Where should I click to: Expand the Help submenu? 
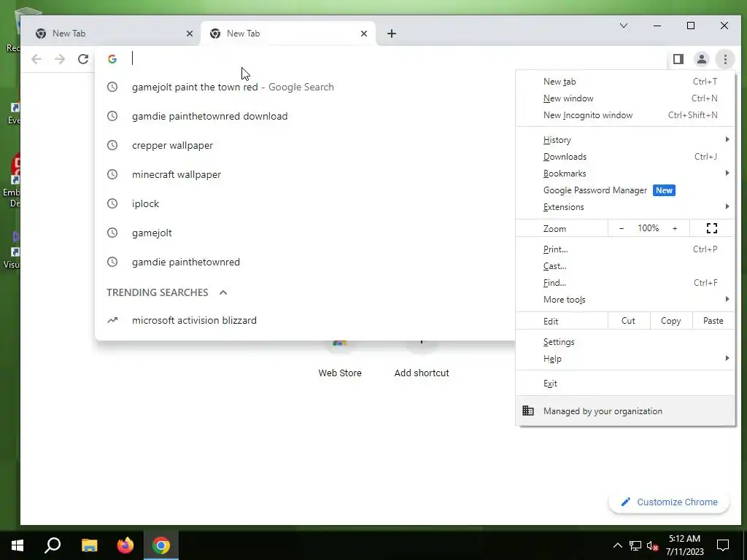click(x=625, y=359)
